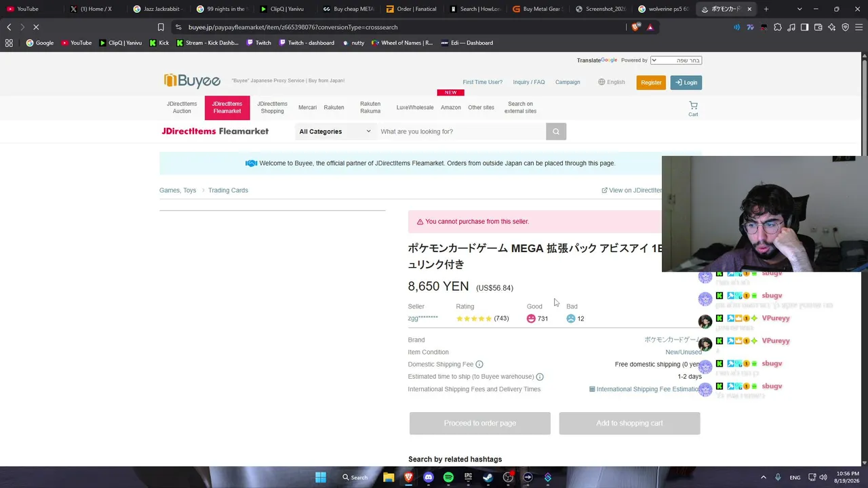
Task: Open the browser extensions puzzle icon
Action: coord(778,27)
